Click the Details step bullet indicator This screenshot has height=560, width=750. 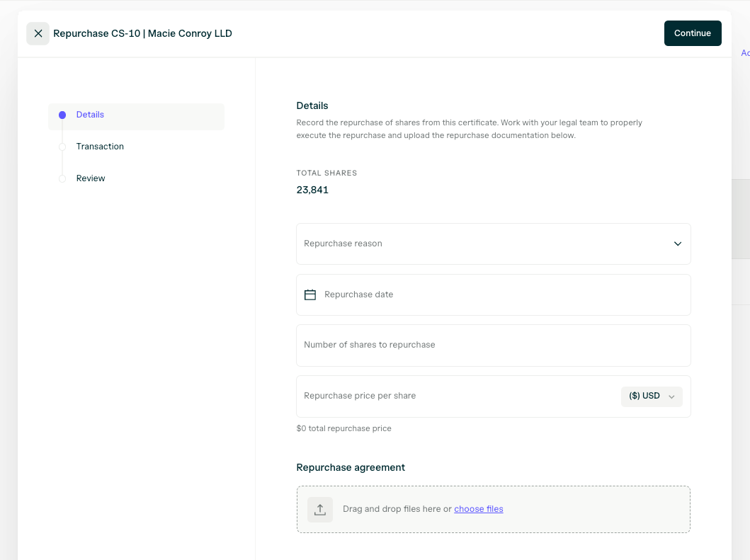coord(62,115)
